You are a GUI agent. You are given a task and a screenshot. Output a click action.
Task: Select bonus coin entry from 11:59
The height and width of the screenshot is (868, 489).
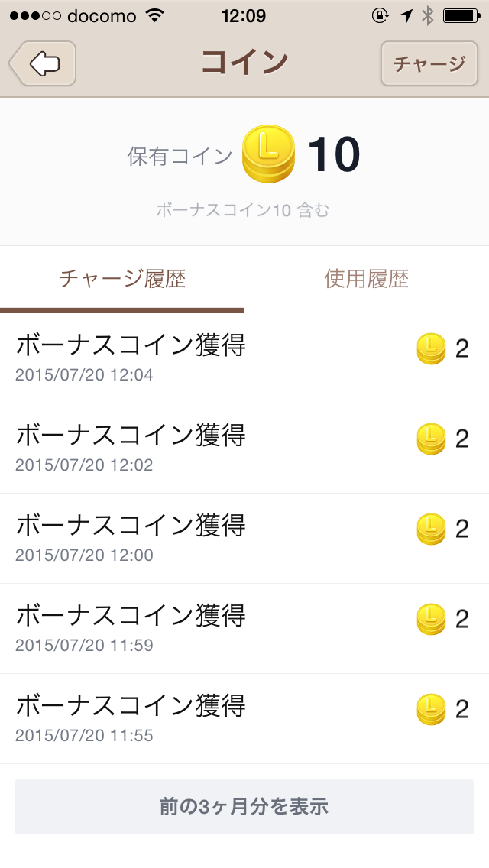click(131, 628)
